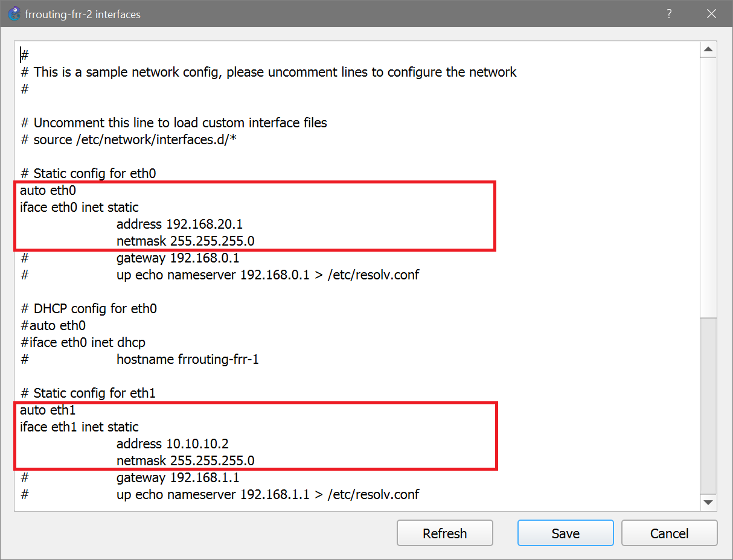This screenshot has height=560, width=733.
Task: Click the 'up echo nameserver 192.168.1.1' line
Action: click(268, 494)
